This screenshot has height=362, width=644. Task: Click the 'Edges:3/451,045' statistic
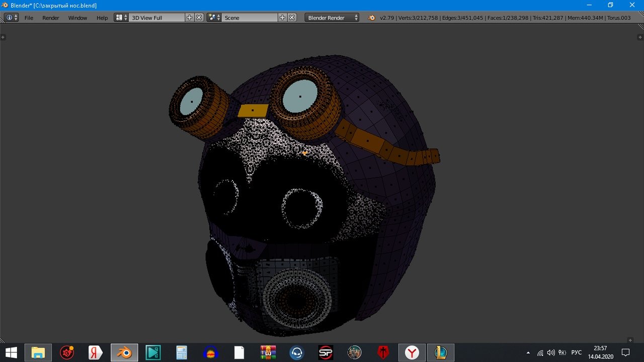tap(462, 18)
